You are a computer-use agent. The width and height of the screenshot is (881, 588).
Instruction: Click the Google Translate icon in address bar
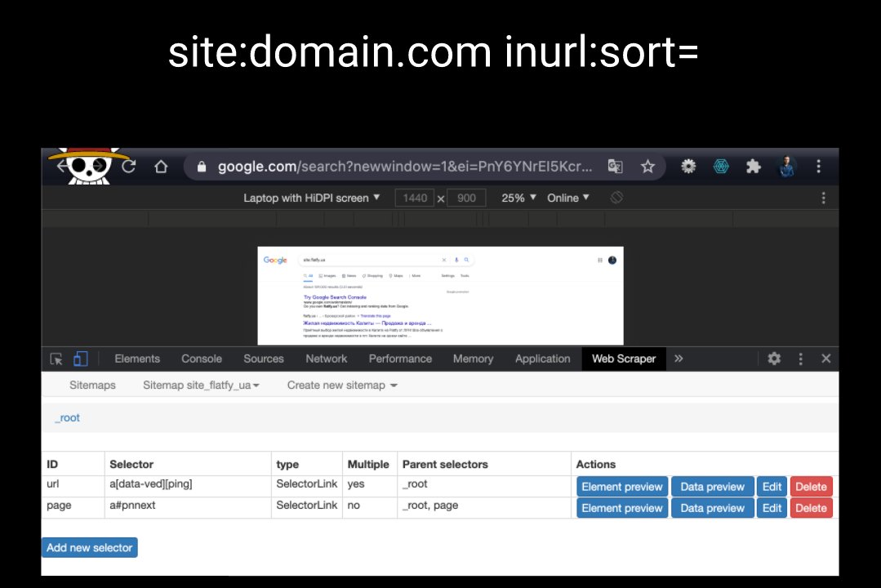(615, 167)
